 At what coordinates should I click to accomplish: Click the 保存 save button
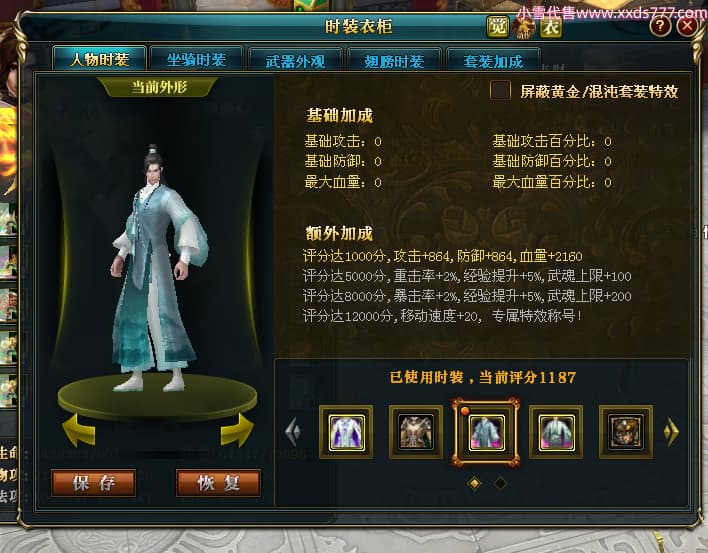tap(93, 483)
